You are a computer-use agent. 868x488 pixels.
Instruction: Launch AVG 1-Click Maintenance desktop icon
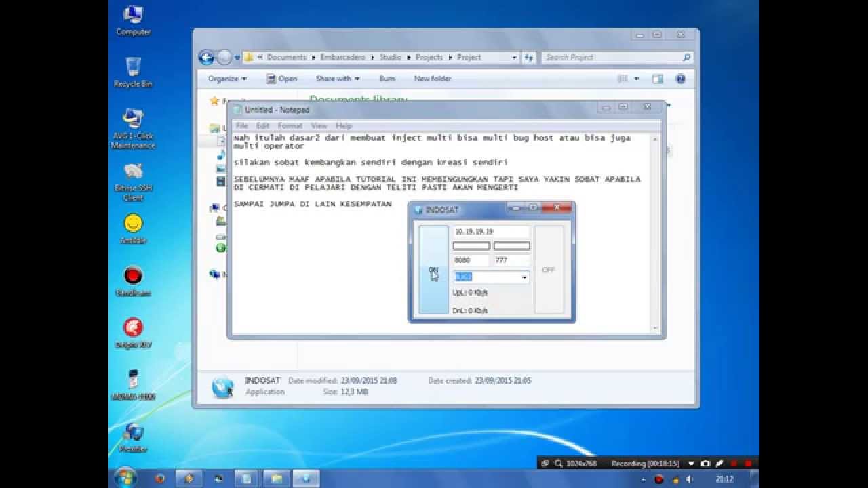[133, 129]
